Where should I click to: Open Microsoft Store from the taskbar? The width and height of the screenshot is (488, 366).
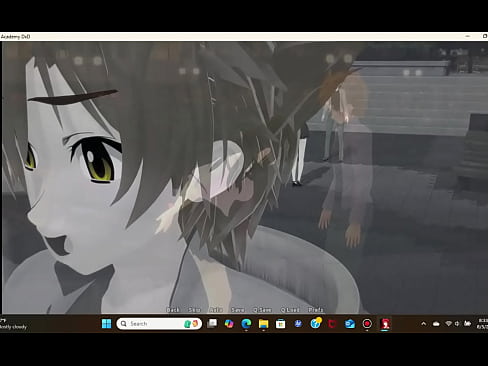(x=281, y=324)
